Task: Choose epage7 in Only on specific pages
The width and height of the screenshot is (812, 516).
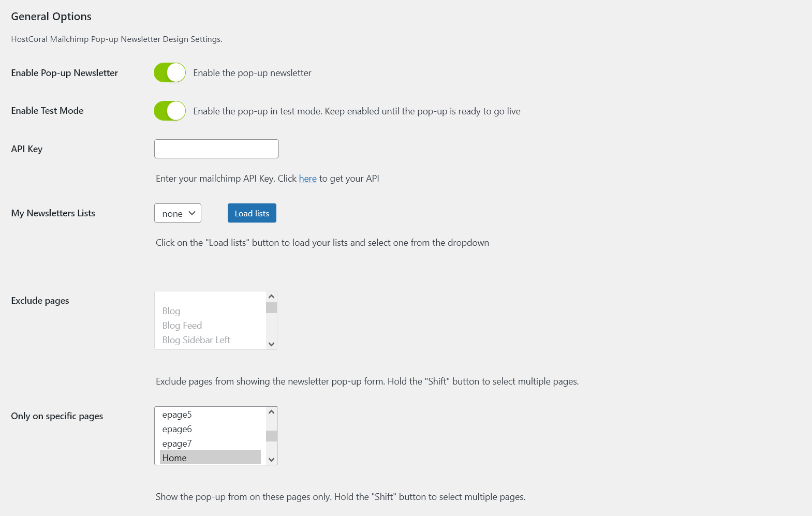Action: (177, 444)
